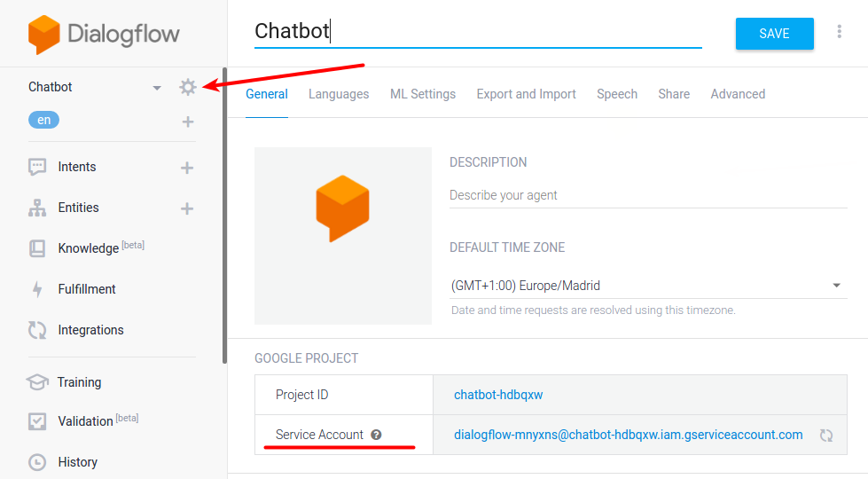Click the GOOGLE PROJECT heading

coord(307,358)
